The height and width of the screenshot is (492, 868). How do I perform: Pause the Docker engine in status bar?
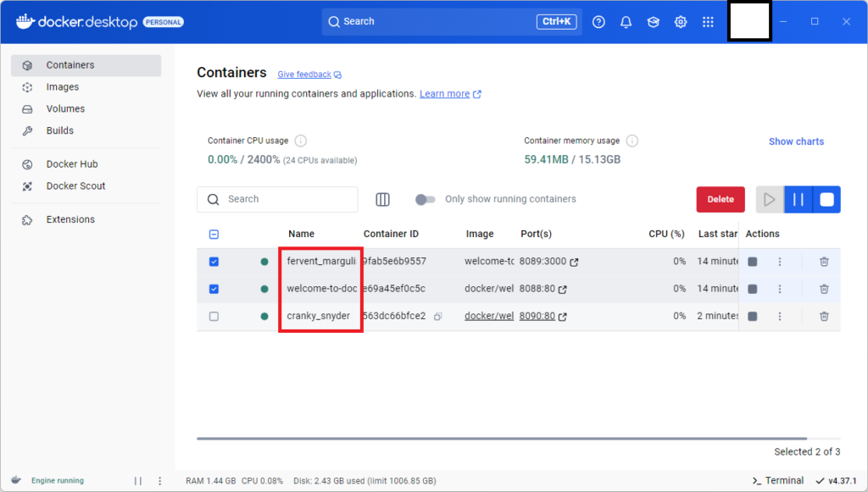pyautogui.click(x=138, y=481)
